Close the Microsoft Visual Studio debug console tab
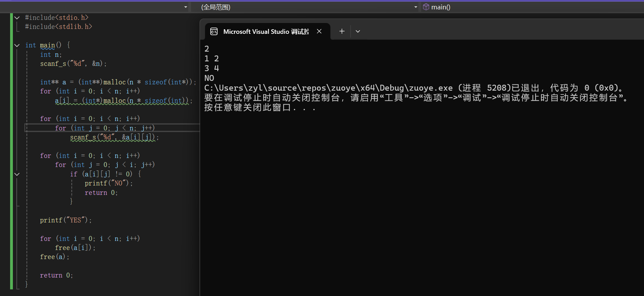This screenshot has height=296, width=644. pyautogui.click(x=319, y=31)
